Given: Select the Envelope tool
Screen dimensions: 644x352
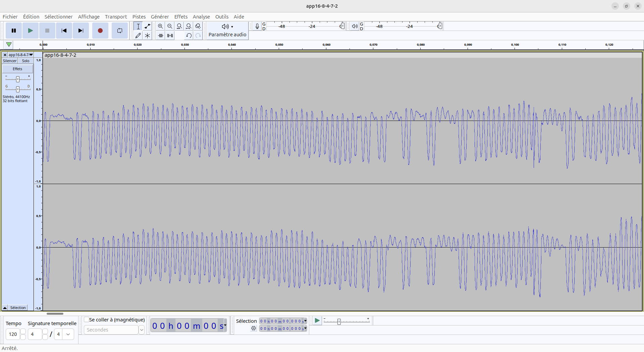Looking at the screenshot, I should click(148, 26).
